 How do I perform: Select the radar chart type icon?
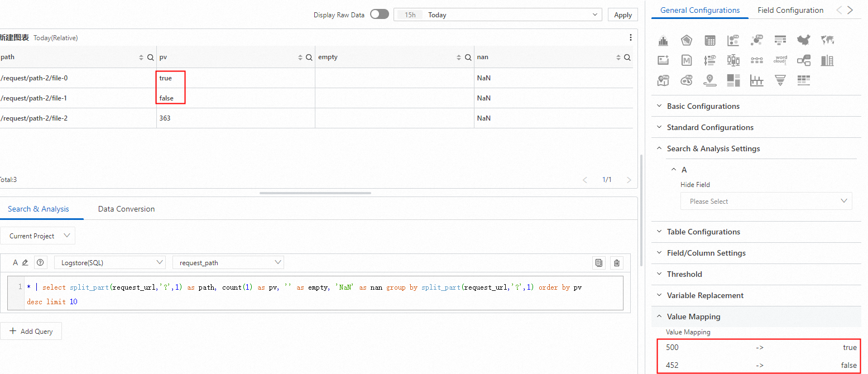[x=687, y=40]
